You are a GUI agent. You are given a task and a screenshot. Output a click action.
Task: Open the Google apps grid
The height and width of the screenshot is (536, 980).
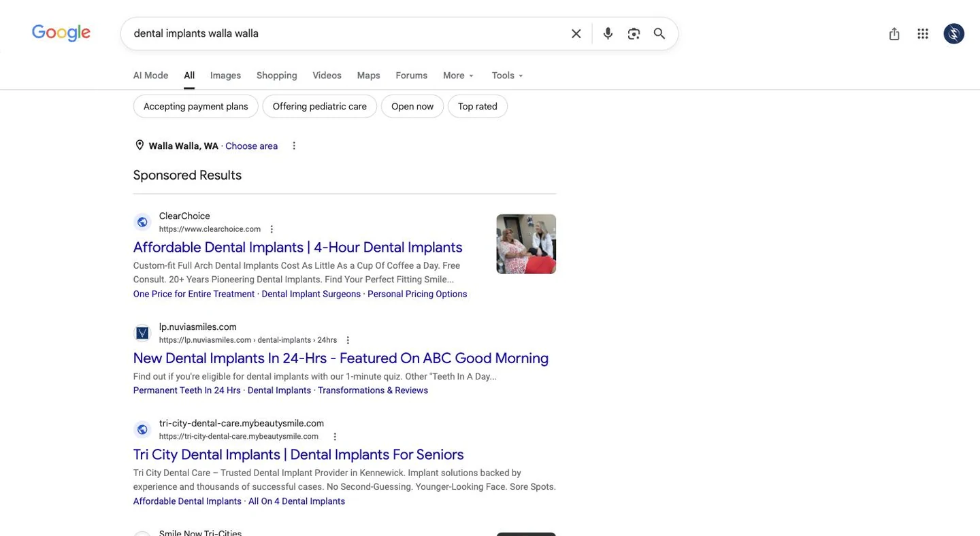[923, 33]
